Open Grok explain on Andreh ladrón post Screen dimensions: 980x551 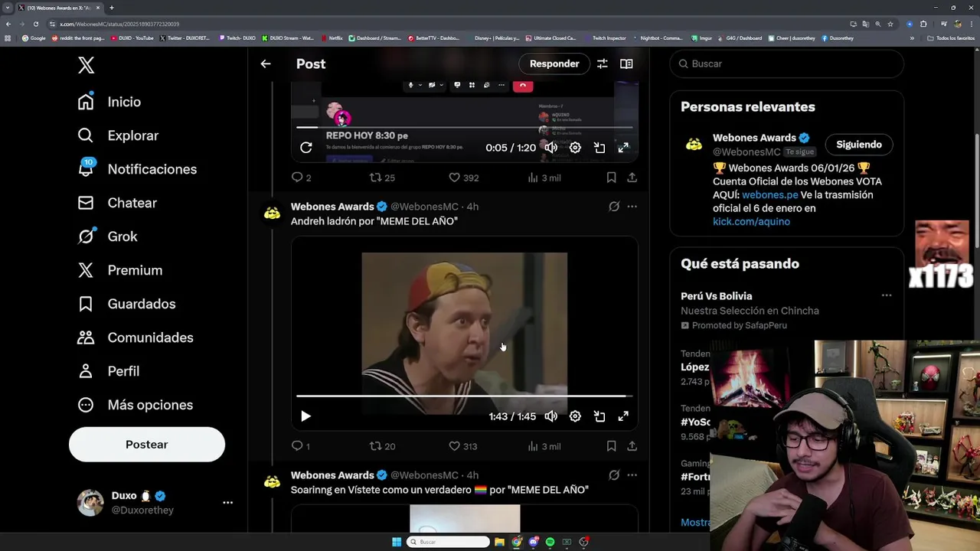614,207
